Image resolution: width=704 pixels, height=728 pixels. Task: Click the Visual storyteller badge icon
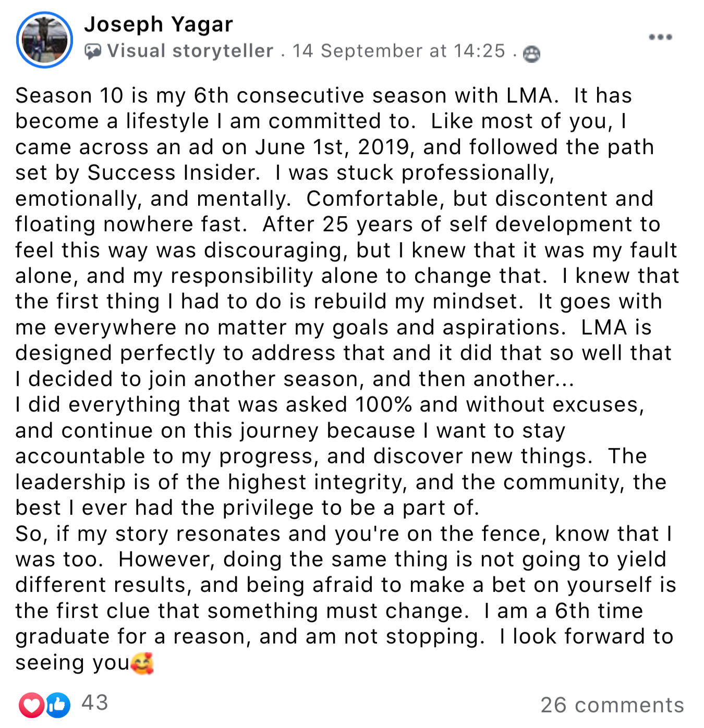93,51
